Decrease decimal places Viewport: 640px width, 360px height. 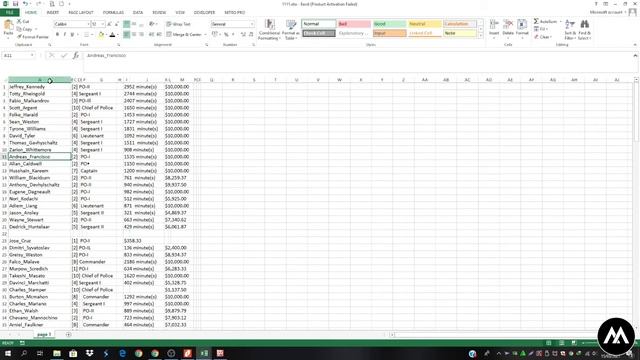coord(251,35)
